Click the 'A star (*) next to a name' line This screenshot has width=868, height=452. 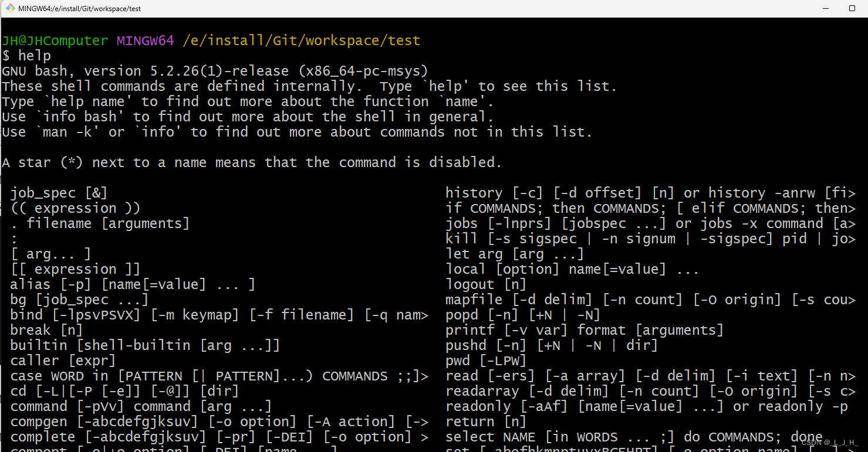[252, 162]
